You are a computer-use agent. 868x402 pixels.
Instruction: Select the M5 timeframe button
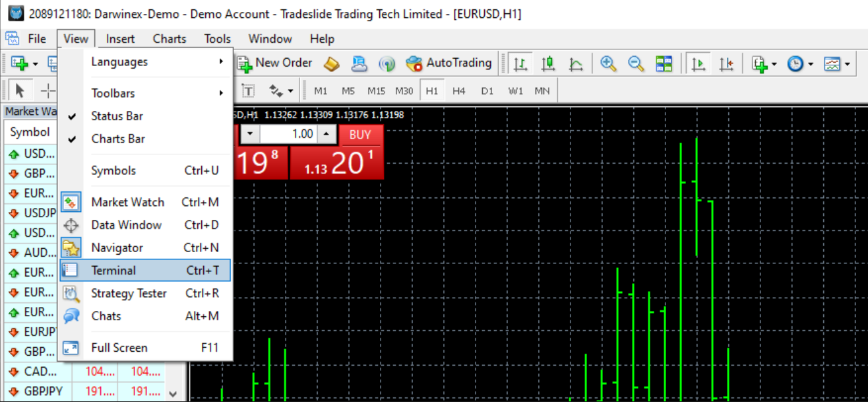[x=348, y=90]
